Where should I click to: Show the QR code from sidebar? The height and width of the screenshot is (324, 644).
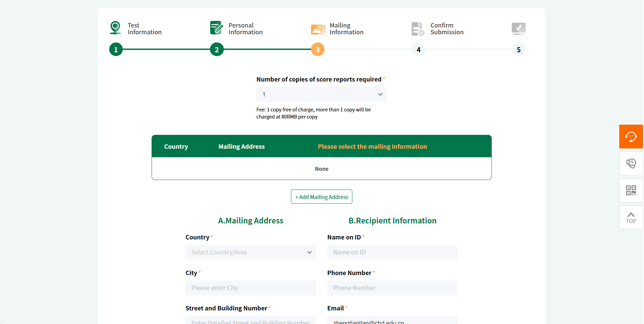point(631,190)
